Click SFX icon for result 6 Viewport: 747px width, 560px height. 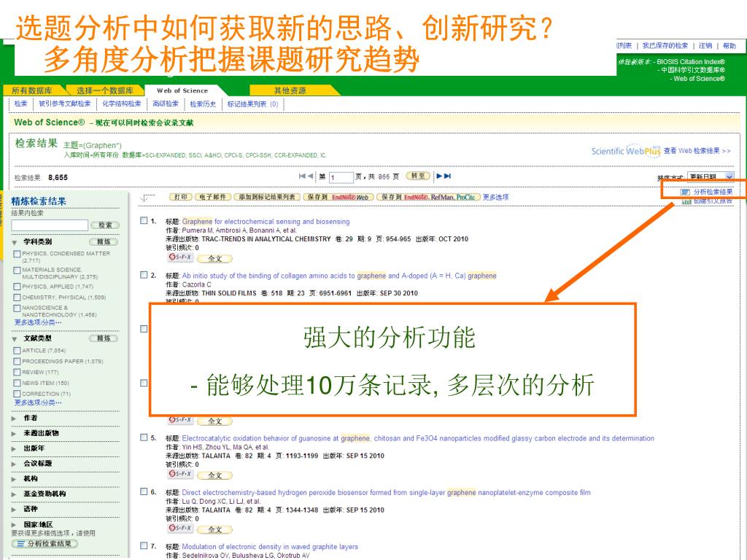point(180,529)
